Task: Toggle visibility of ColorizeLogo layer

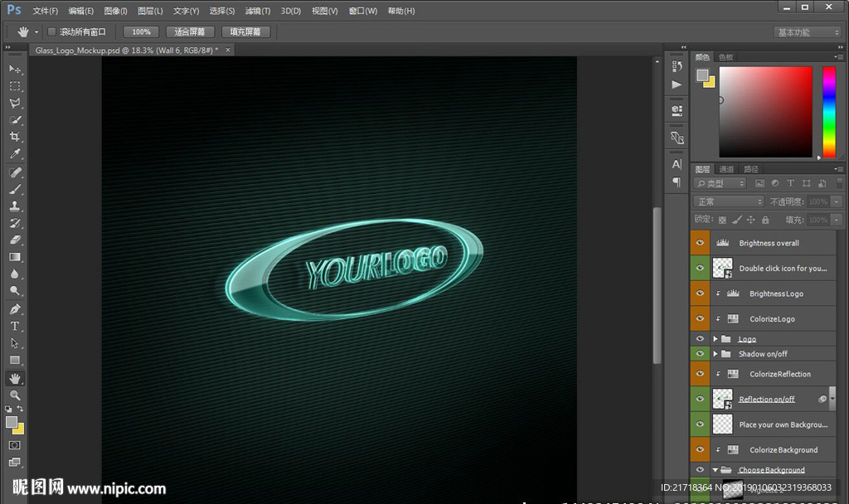Action: point(701,318)
